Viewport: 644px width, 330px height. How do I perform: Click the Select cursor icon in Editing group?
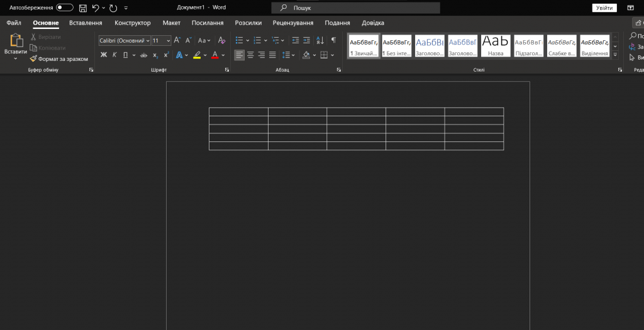click(x=633, y=57)
